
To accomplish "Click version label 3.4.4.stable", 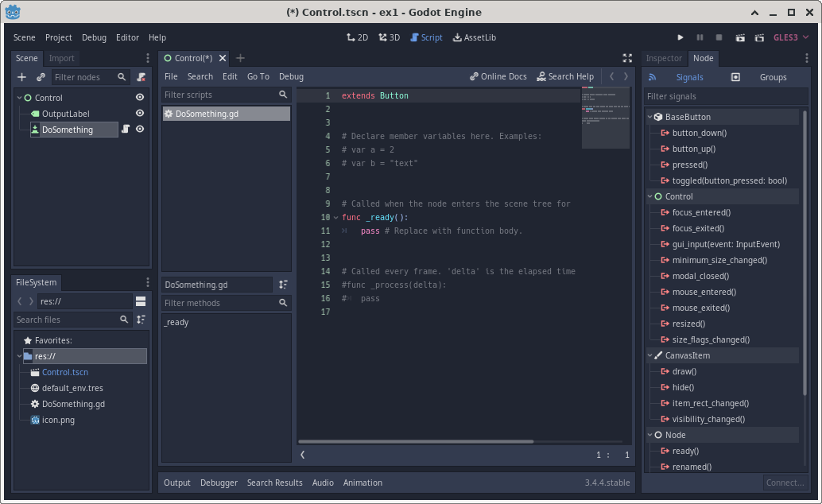I will click(x=607, y=483).
